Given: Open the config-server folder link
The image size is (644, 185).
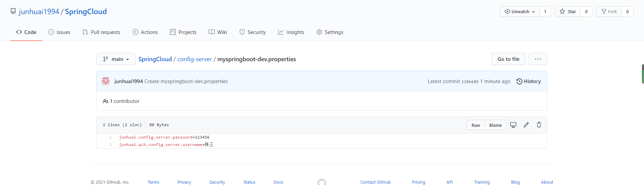Looking at the screenshot, I should (x=194, y=59).
